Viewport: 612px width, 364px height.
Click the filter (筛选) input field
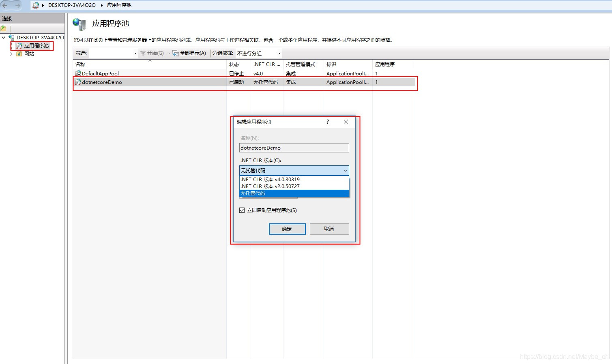point(111,53)
